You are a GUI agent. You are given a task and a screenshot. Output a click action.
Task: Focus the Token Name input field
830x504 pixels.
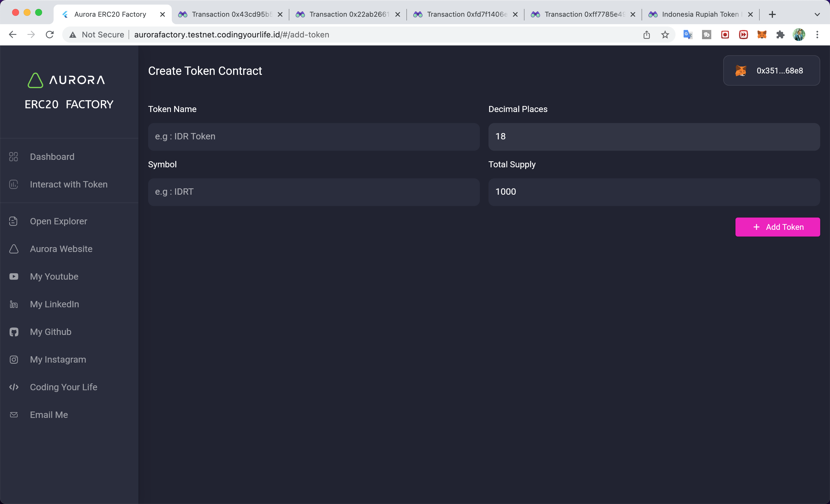tap(314, 137)
